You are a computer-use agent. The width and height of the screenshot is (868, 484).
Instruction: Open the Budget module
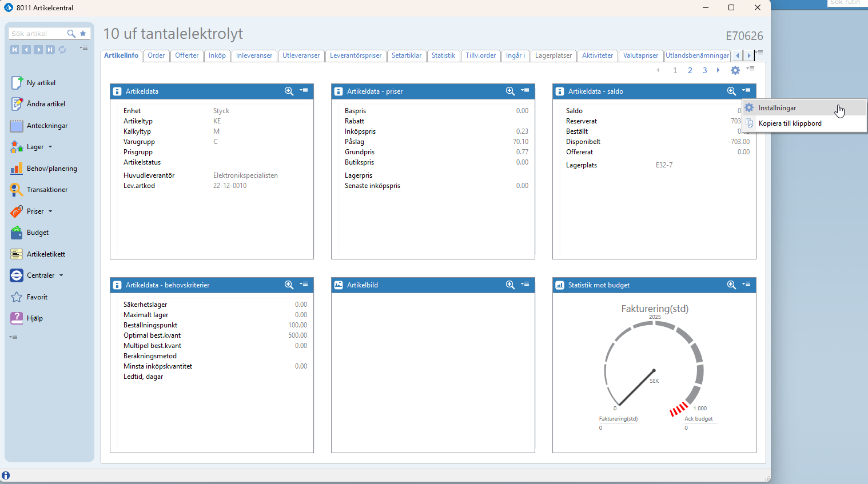[x=37, y=233]
